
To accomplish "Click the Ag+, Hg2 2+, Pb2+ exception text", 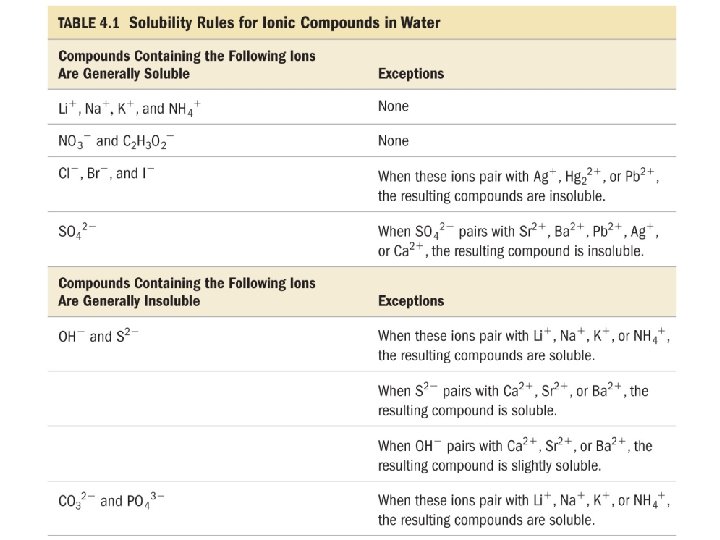I will pos(518,185).
